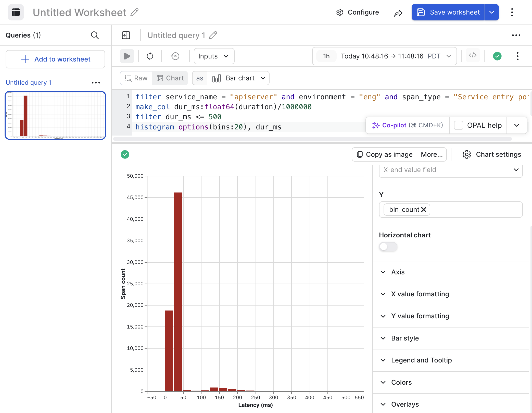
Task: Open the Inputs dropdown
Action: (214, 56)
